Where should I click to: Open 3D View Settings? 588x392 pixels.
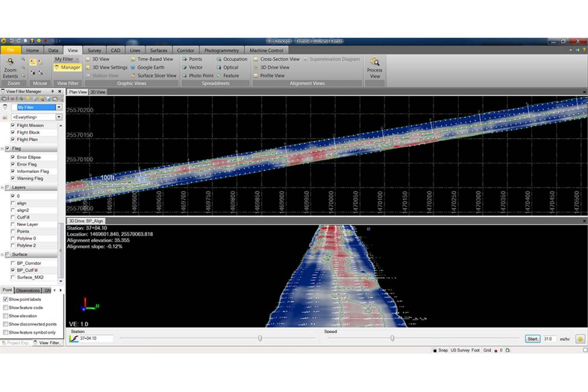pyautogui.click(x=106, y=67)
